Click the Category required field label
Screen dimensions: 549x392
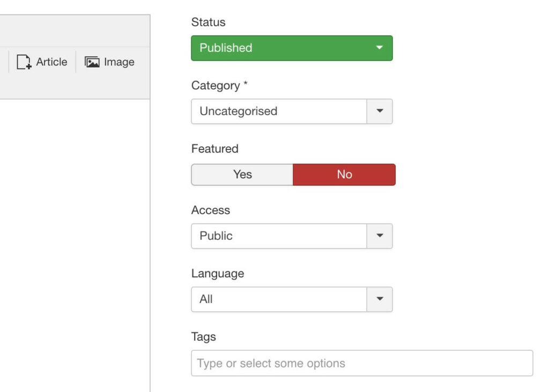[x=219, y=86]
